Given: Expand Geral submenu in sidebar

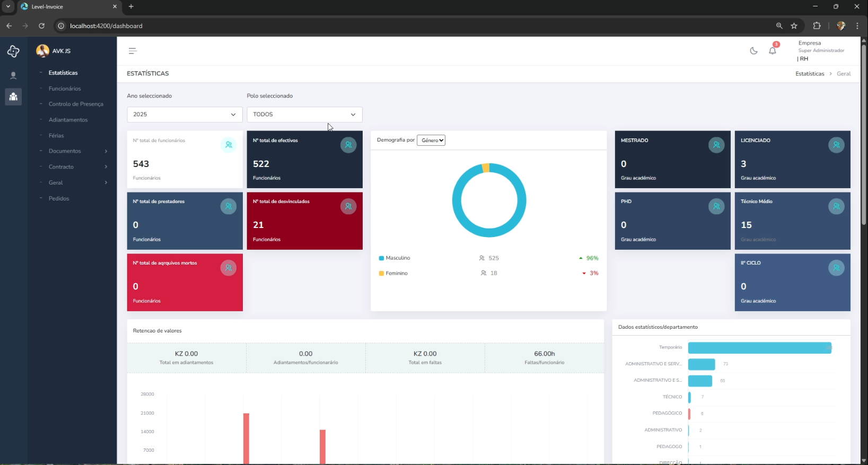Looking at the screenshot, I should click(73, 182).
